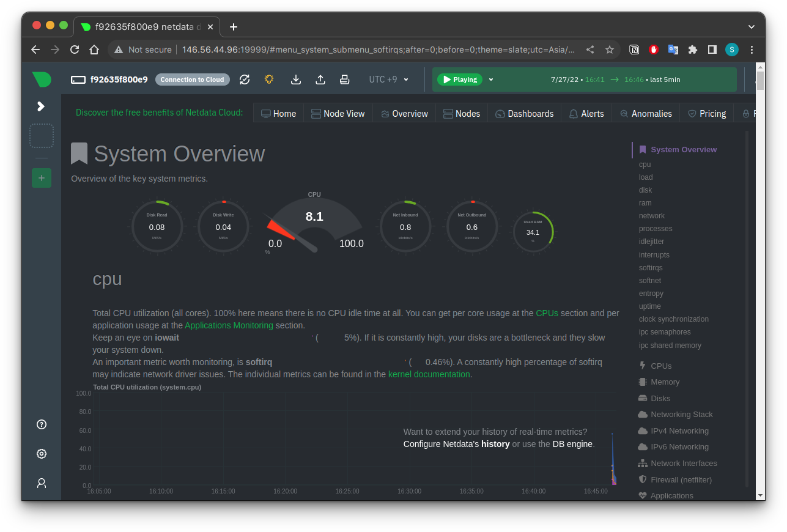Click the CPUs link in the description
The height and width of the screenshot is (532, 787).
click(x=547, y=313)
